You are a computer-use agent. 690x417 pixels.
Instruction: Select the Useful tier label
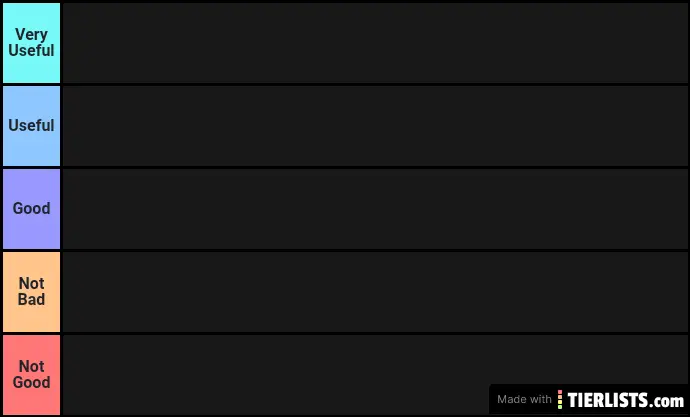point(31,125)
